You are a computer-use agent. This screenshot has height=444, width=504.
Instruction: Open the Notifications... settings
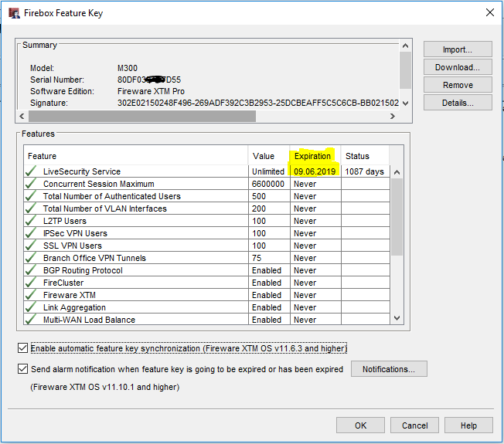(x=389, y=369)
